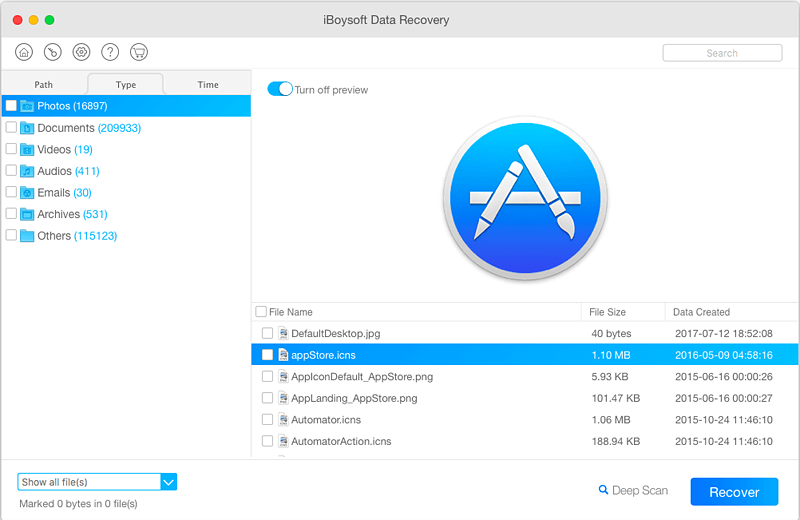
Task: Switch to the Time tab
Action: point(208,85)
